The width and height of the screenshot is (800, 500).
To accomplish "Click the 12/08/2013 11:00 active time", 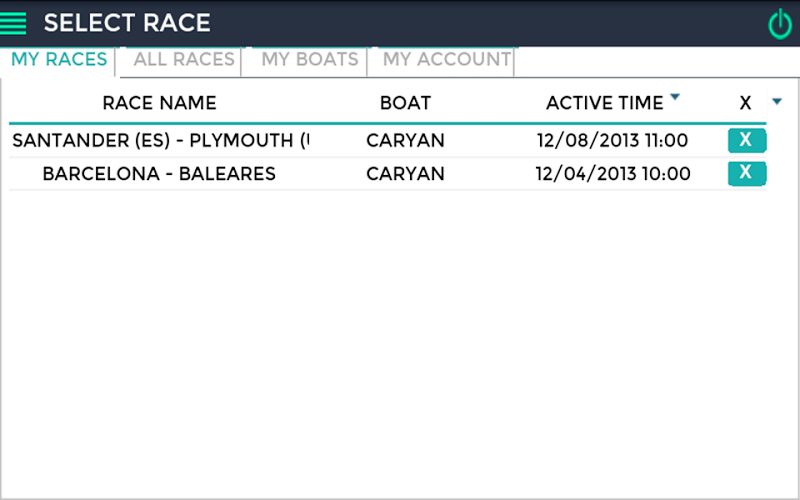I will click(x=612, y=141).
